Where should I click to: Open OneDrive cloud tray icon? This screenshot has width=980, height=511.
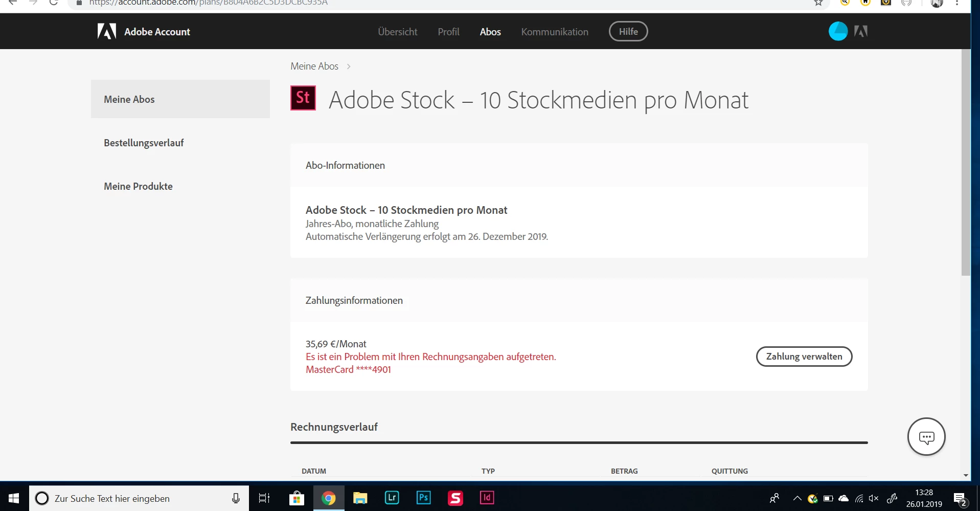tap(844, 498)
